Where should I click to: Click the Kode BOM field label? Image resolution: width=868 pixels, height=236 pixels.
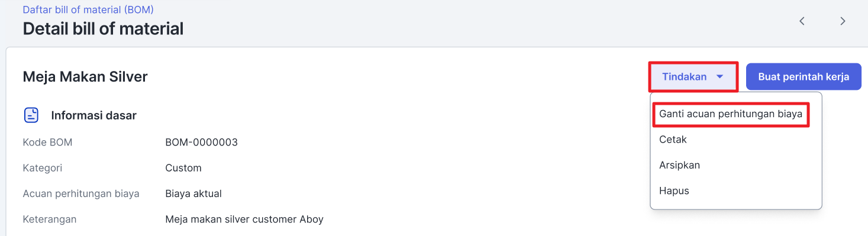(x=47, y=143)
